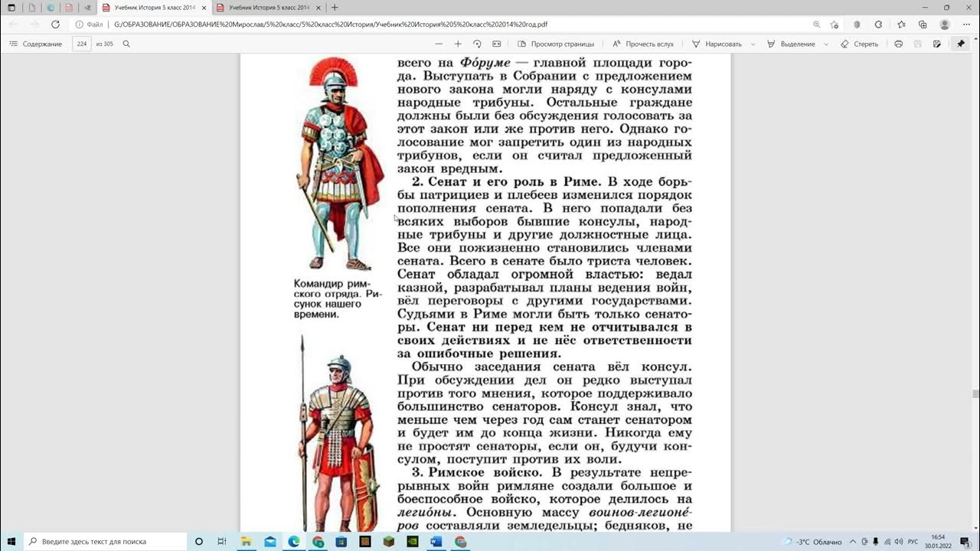Open Просмотр страницы page view

[556, 44]
